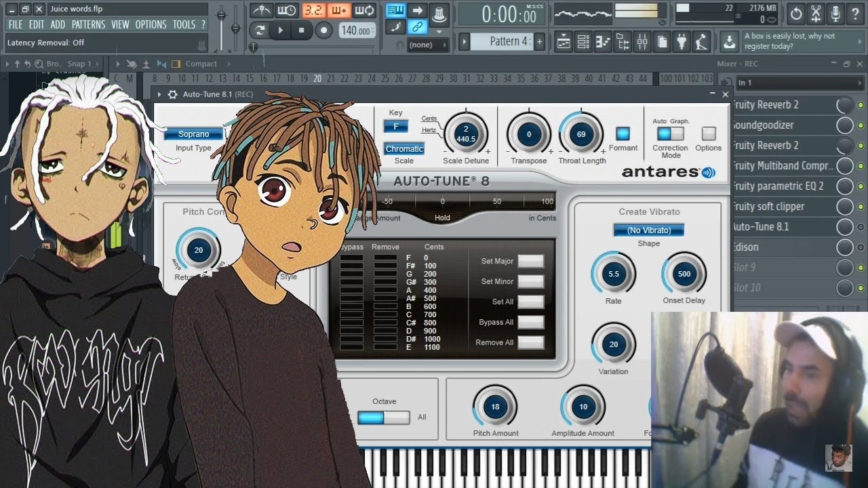Toggle the 3.2 countdown before recording
Image resolution: width=868 pixels, height=488 pixels.
313,10
